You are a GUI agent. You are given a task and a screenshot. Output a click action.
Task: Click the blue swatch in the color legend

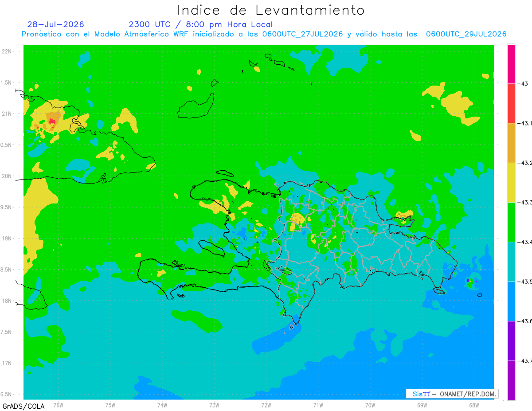coord(511,301)
